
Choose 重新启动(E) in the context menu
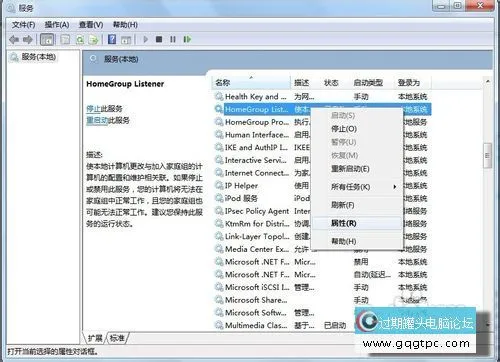click(x=357, y=169)
